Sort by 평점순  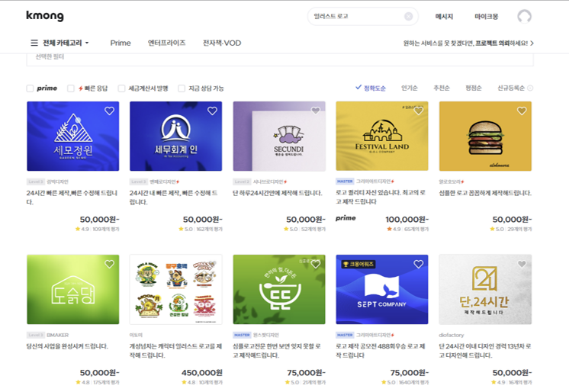(x=474, y=88)
